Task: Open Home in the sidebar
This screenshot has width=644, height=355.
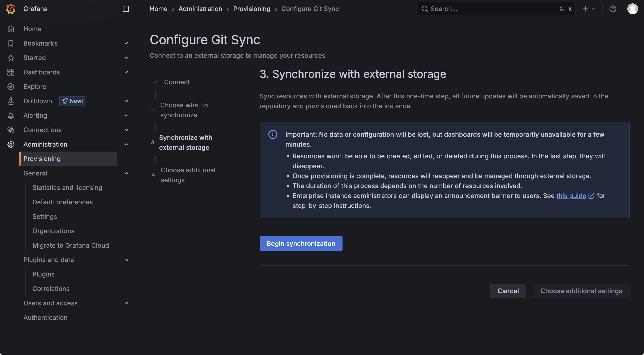Action: click(32, 29)
